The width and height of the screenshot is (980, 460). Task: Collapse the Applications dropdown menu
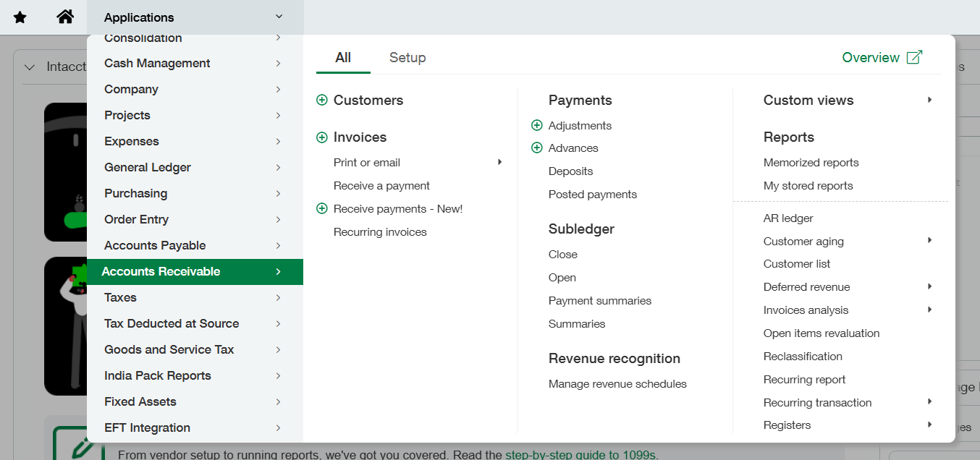click(x=279, y=17)
